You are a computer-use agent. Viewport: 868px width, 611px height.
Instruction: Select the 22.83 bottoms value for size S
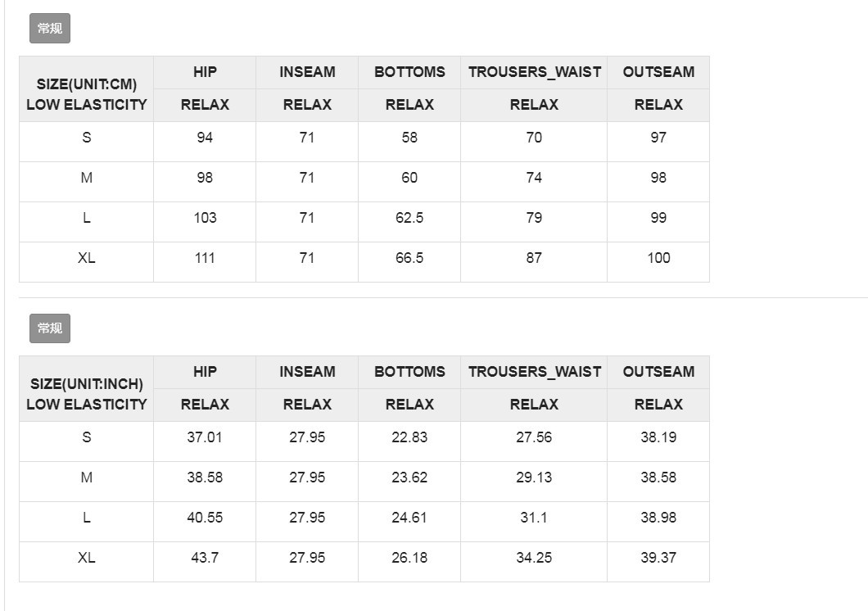point(409,437)
